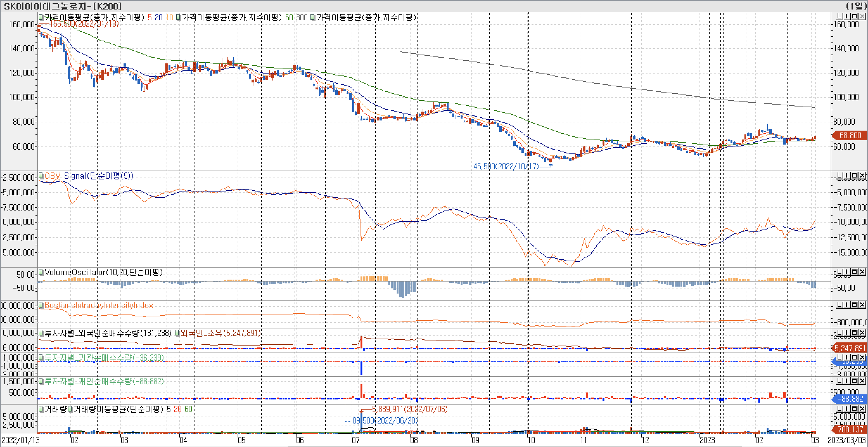Click the Signal(단순이평(9)) indicator label

pyautogui.click(x=99, y=176)
